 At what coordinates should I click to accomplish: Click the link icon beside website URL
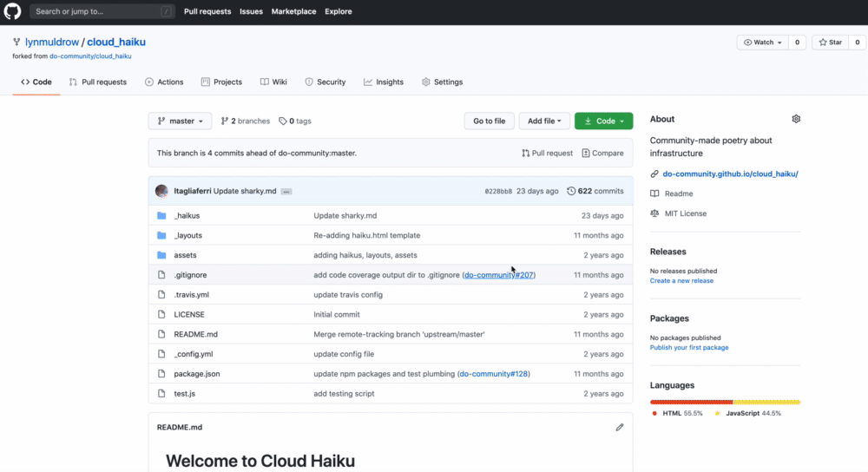(654, 174)
